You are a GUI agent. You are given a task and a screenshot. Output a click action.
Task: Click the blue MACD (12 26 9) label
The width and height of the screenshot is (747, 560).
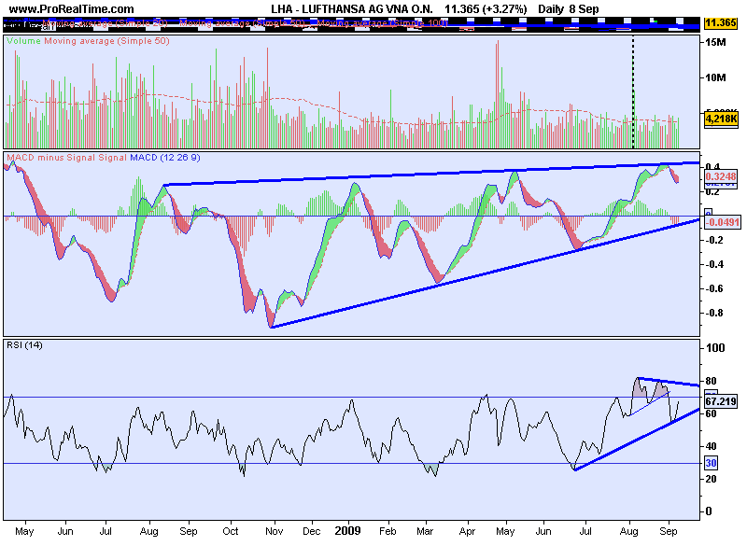tap(165, 158)
